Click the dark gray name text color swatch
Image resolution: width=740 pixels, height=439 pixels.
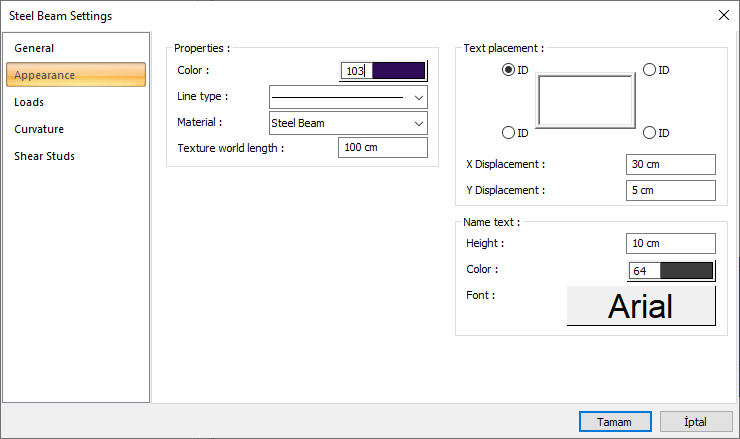(686, 270)
